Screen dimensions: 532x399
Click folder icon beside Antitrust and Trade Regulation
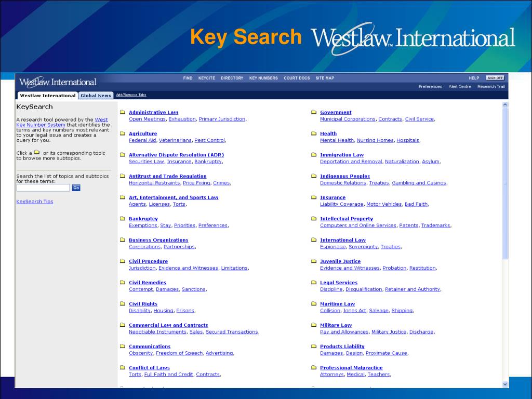click(123, 176)
